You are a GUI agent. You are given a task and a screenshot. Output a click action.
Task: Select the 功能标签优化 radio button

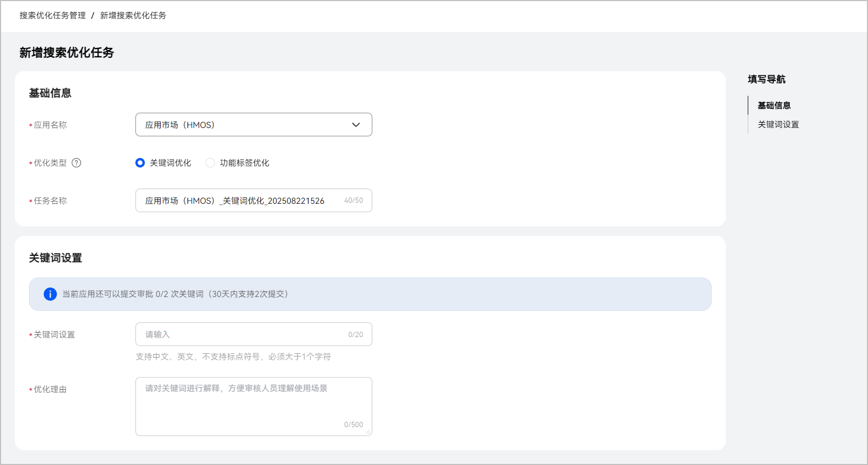pos(210,163)
